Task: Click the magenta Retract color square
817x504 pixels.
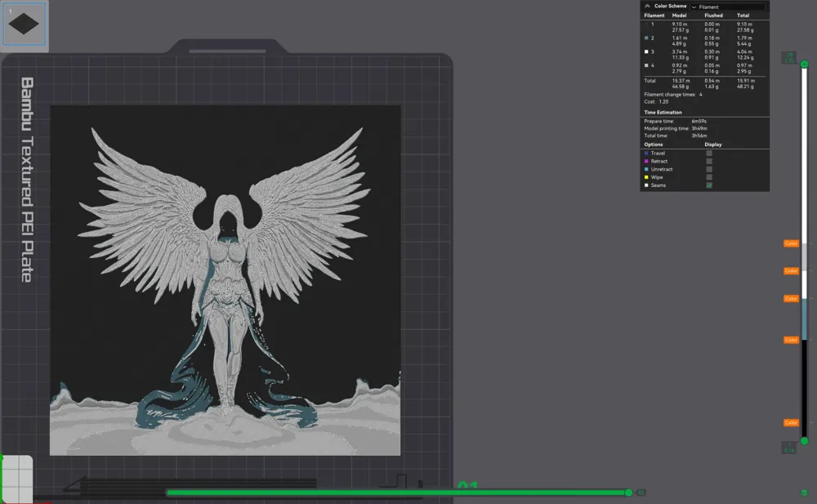Action: [x=646, y=161]
